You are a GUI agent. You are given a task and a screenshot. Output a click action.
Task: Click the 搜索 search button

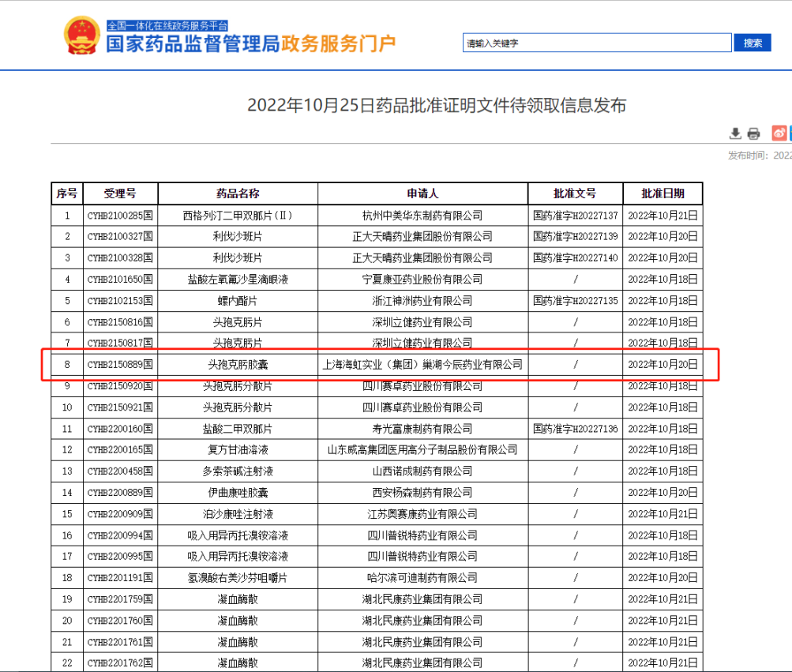(752, 43)
